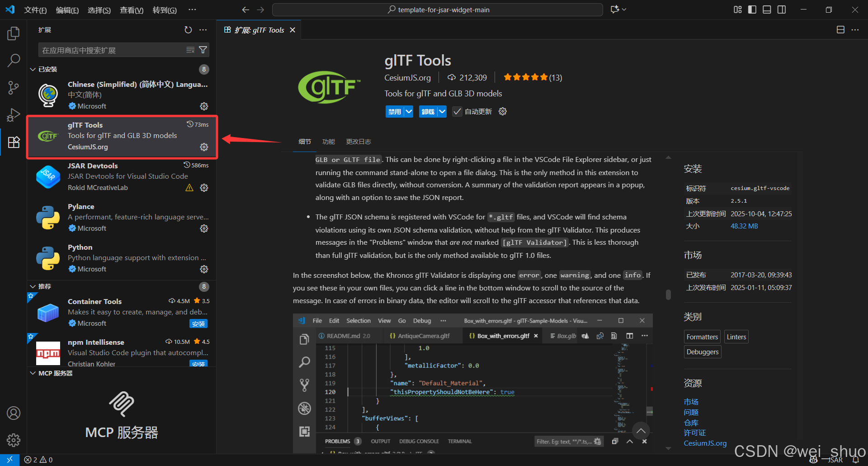Screen dimensions: 868x466
Task: Collapse the MCP servers section
Action: click(x=33, y=373)
